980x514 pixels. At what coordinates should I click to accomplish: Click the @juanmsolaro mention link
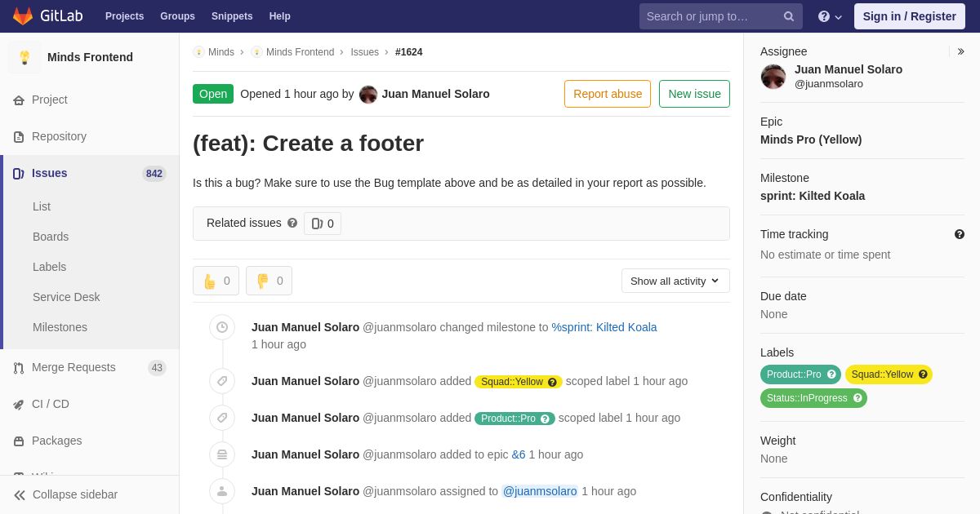click(540, 491)
